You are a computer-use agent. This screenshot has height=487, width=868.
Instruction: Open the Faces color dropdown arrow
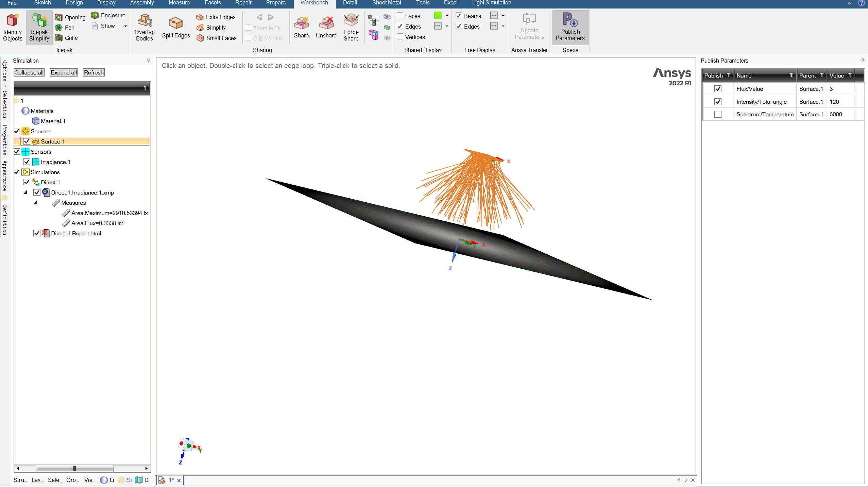[447, 16]
